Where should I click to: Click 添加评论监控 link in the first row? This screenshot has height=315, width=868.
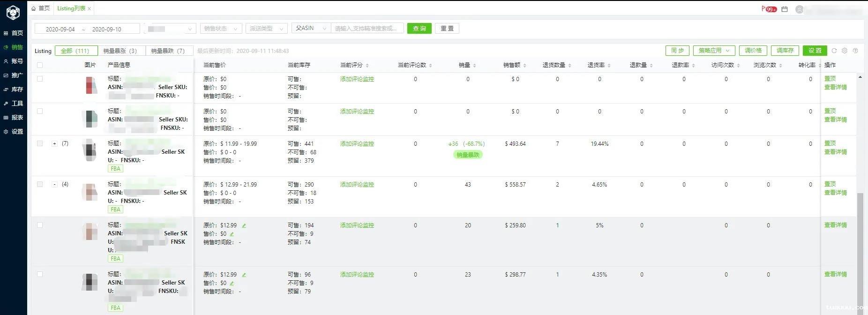point(357,79)
